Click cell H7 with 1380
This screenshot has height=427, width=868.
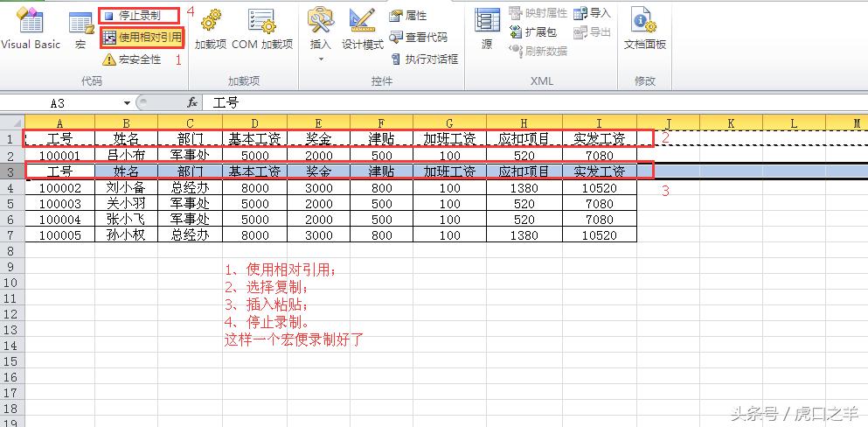tap(524, 234)
